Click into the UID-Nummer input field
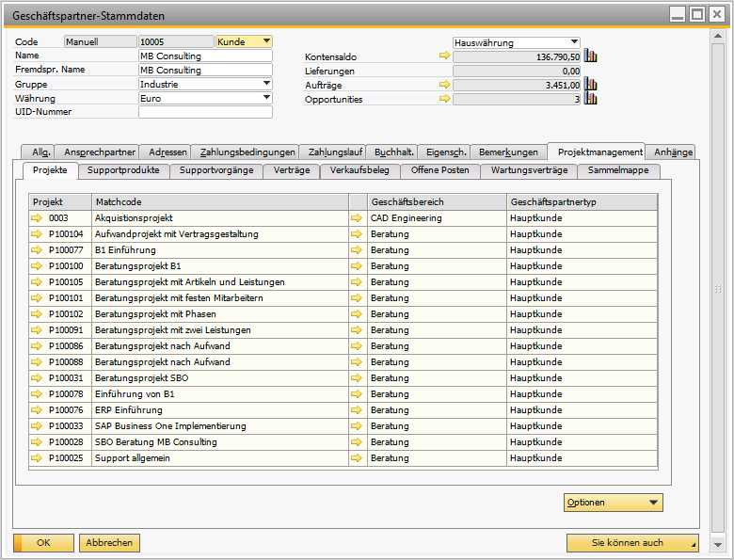 coord(205,112)
